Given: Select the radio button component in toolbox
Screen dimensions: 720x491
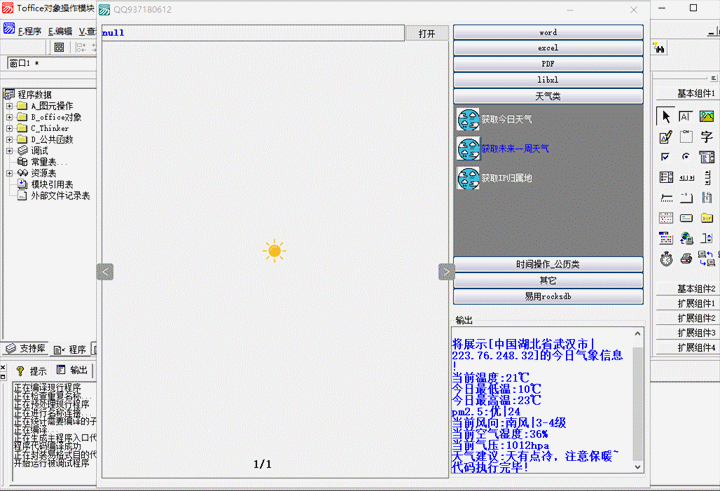Looking at the screenshot, I should pos(686,157).
